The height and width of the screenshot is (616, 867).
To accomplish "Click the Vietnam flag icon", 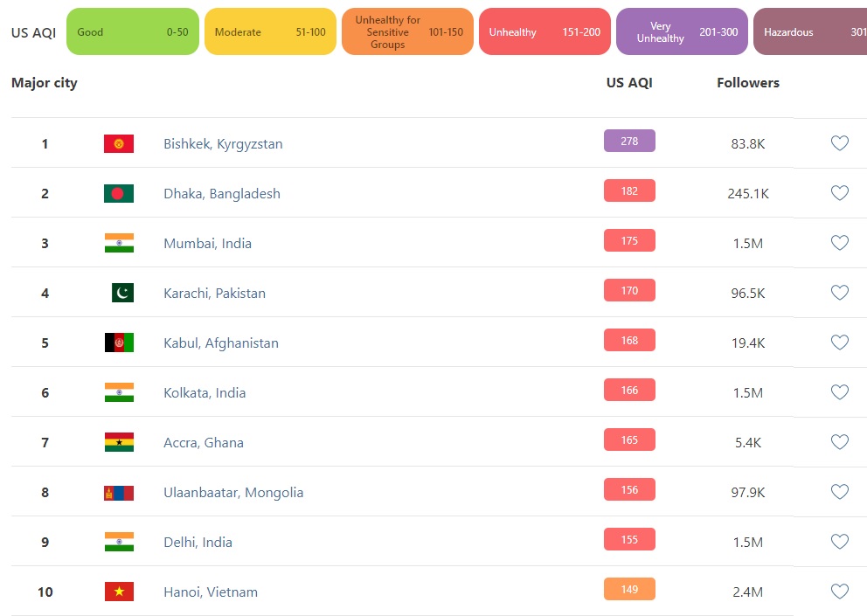I will coord(119,592).
